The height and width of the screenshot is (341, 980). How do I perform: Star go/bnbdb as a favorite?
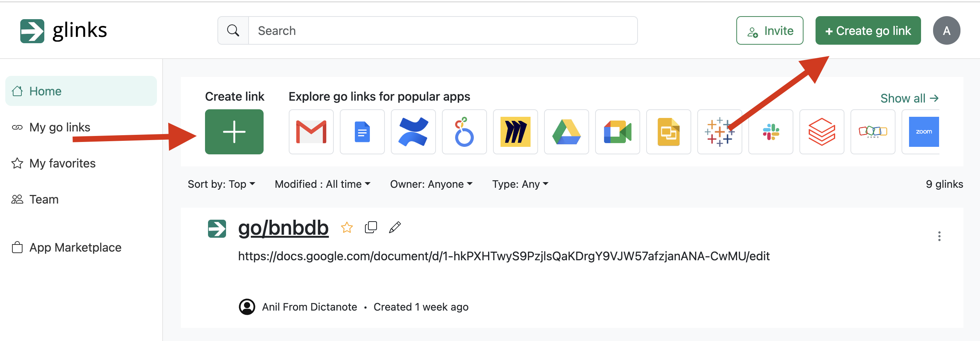point(347,228)
